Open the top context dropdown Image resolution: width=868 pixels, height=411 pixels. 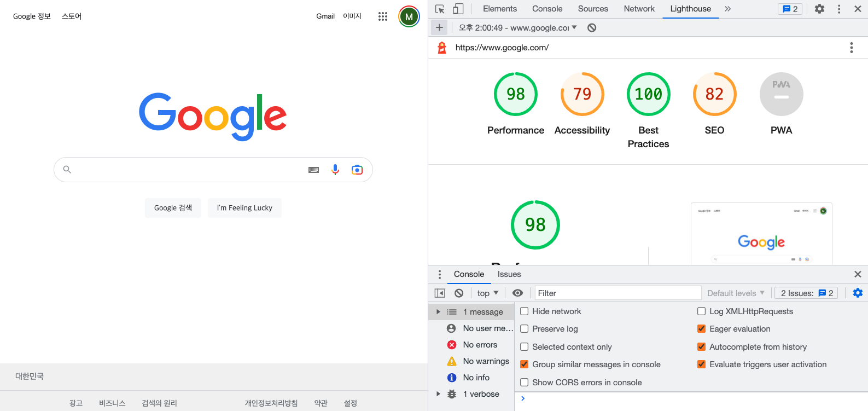pos(487,293)
